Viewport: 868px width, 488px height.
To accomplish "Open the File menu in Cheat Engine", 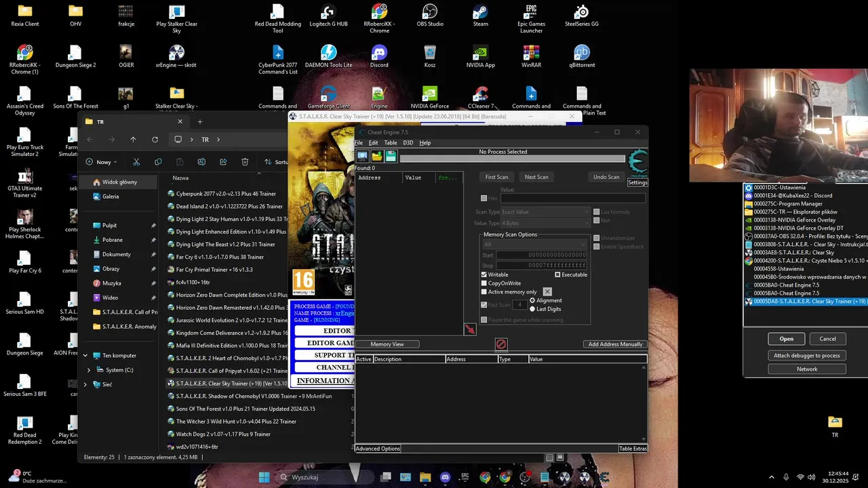I will 359,143.
